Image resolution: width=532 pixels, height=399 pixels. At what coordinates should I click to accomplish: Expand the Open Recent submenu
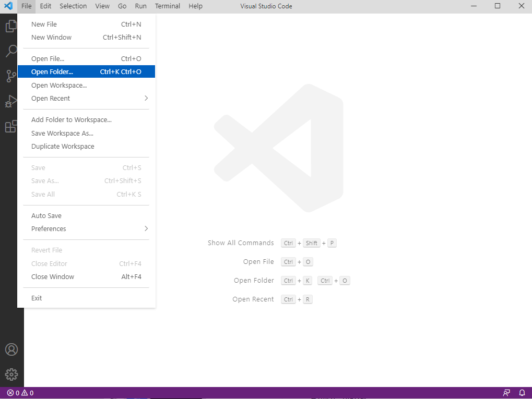click(86, 98)
